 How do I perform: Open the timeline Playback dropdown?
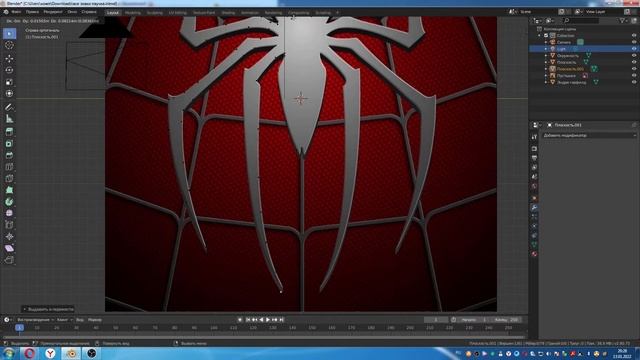pyautogui.click(x=35, y=320)
